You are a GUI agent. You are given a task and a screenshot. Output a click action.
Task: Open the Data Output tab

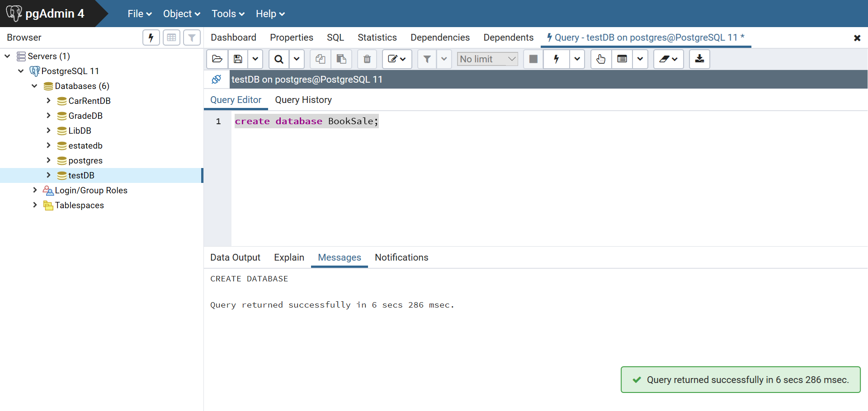[x=235, y=257]
